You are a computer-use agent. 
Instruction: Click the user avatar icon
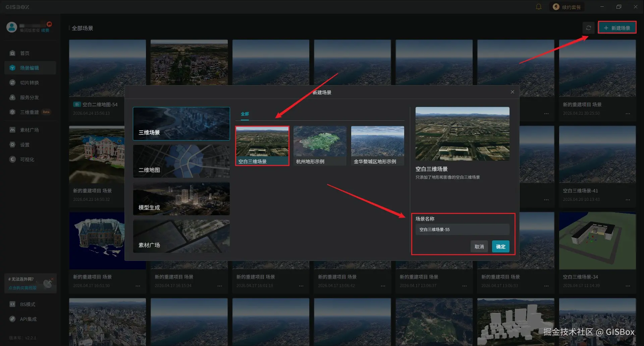12,27
